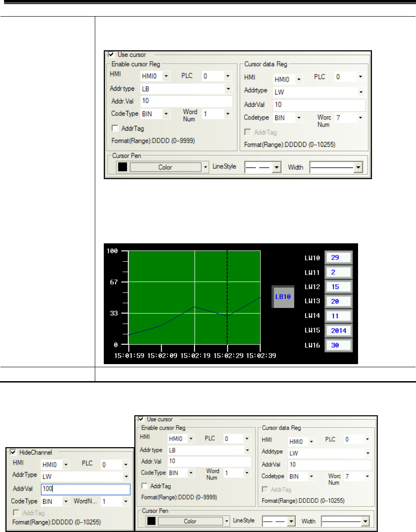This screenshot has width=416, height=532.
Task: Tick AddrTag checkbox under lower Enable cursor Reg
Action: point(145,486)
